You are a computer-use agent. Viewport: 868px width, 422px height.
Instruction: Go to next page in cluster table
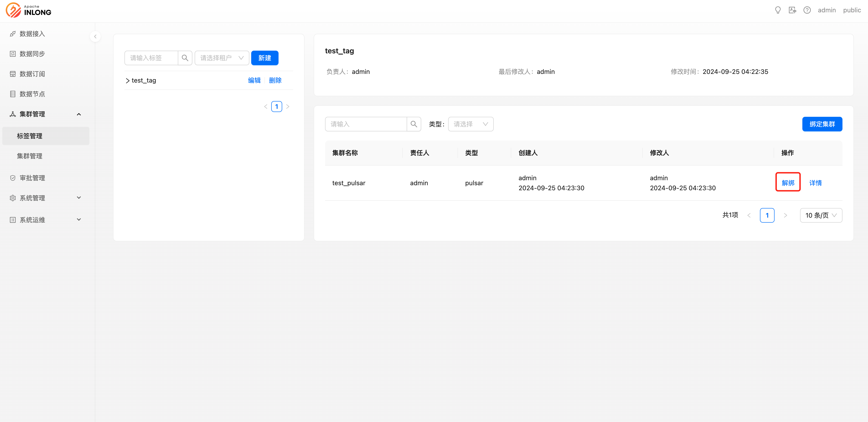(x=785, y=215)
